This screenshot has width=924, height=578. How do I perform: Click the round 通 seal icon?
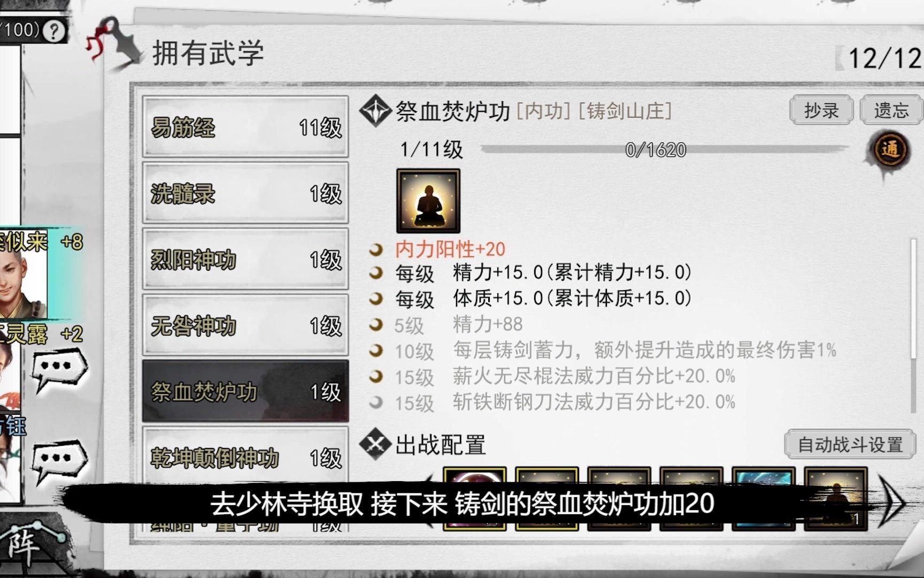pos(890,150)
